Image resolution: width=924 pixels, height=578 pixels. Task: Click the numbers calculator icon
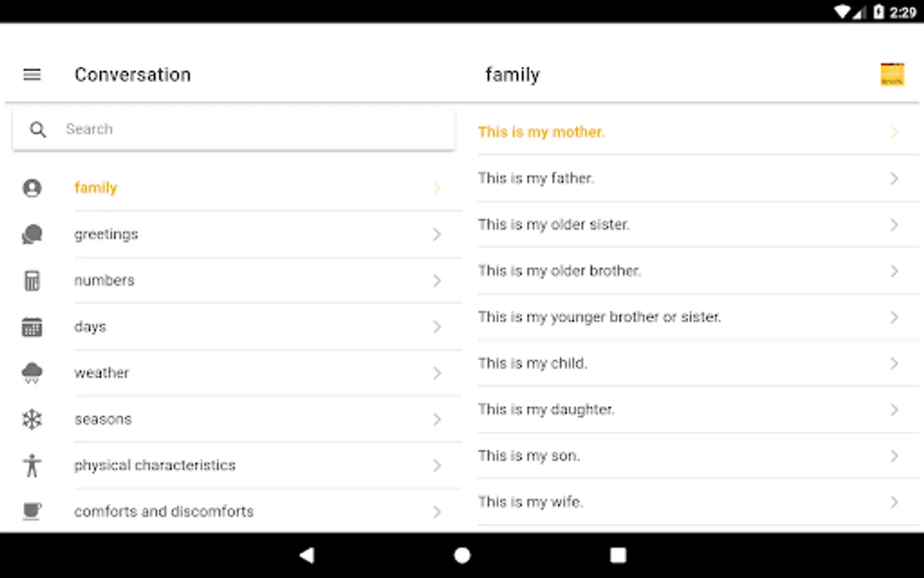[x=32, y=281]
